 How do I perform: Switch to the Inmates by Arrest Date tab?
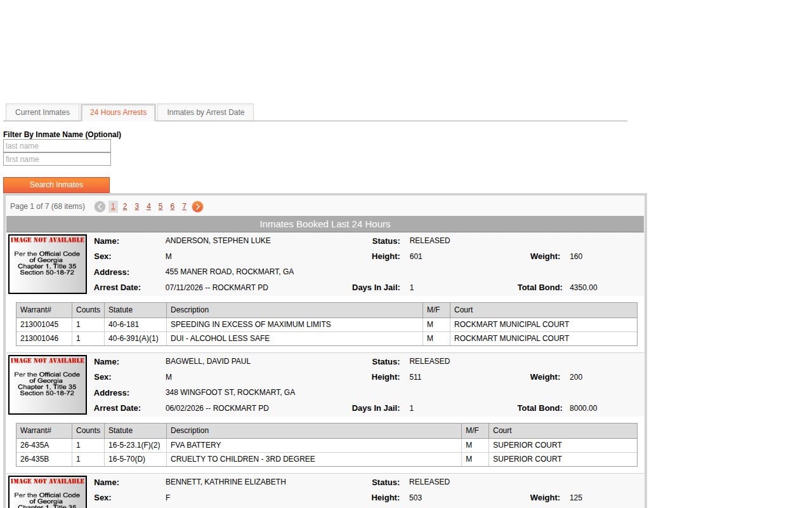tap(206, 112)
